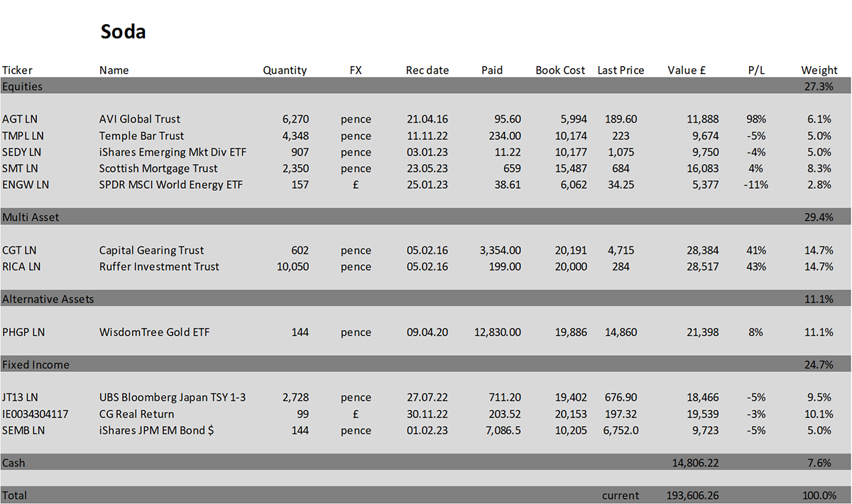Click the AGT LN ticker cell
Image resolution: width=852 pixels, height=504 pixels.
[20, 119]
